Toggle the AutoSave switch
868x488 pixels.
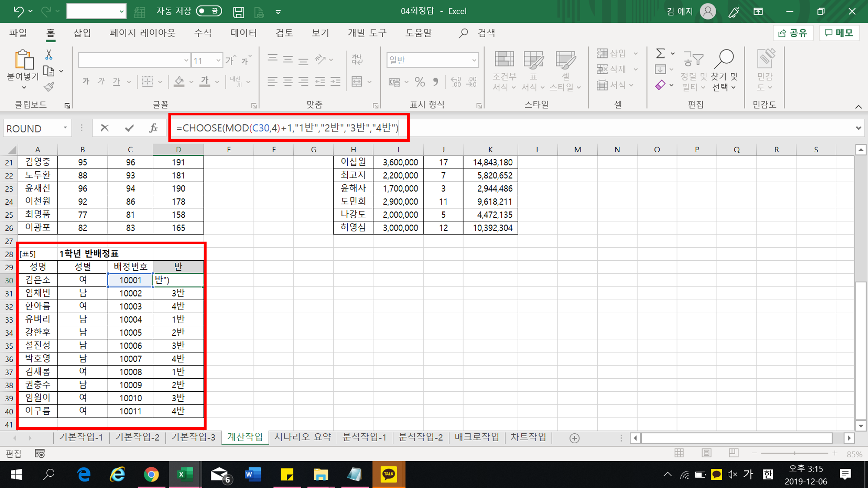(x=209, y=11)
